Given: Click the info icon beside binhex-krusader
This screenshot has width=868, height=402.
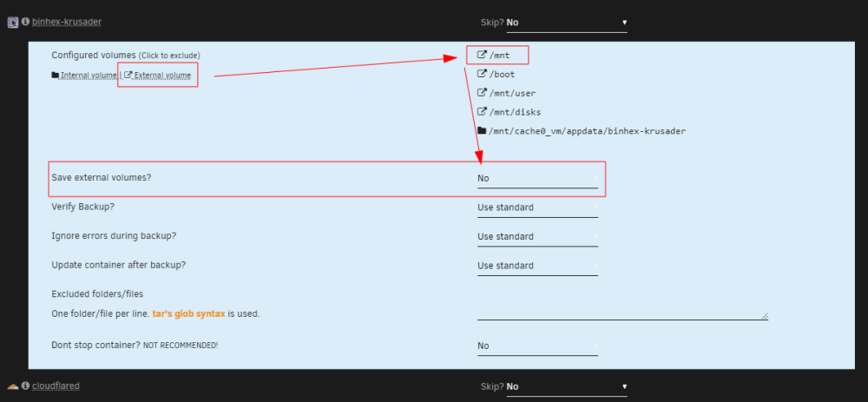Looking at the screenshot, I should 25,23.
